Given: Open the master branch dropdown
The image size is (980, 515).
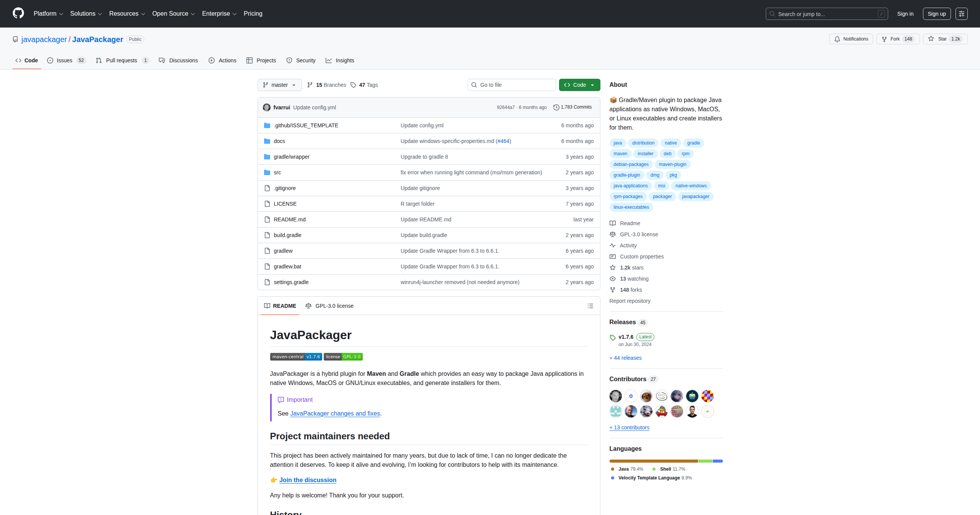Looking at the screenshot, I should pos(279,85).
